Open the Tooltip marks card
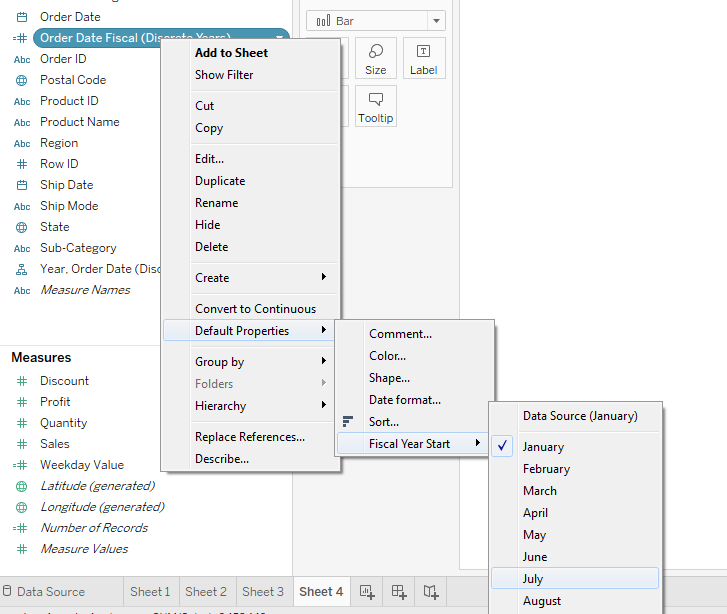727x614 pixels. pos(375,106)
